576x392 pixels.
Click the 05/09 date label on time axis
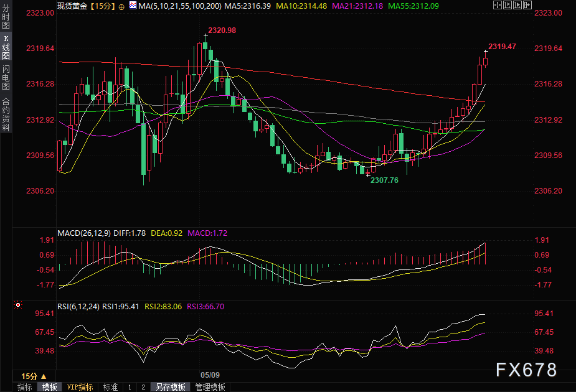click(210, 375)
